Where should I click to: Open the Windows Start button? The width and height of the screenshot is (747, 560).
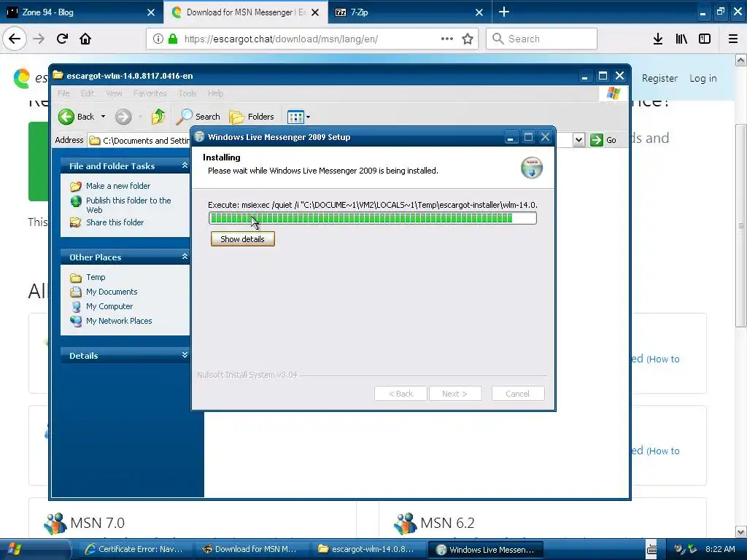(x=34, y=549)
